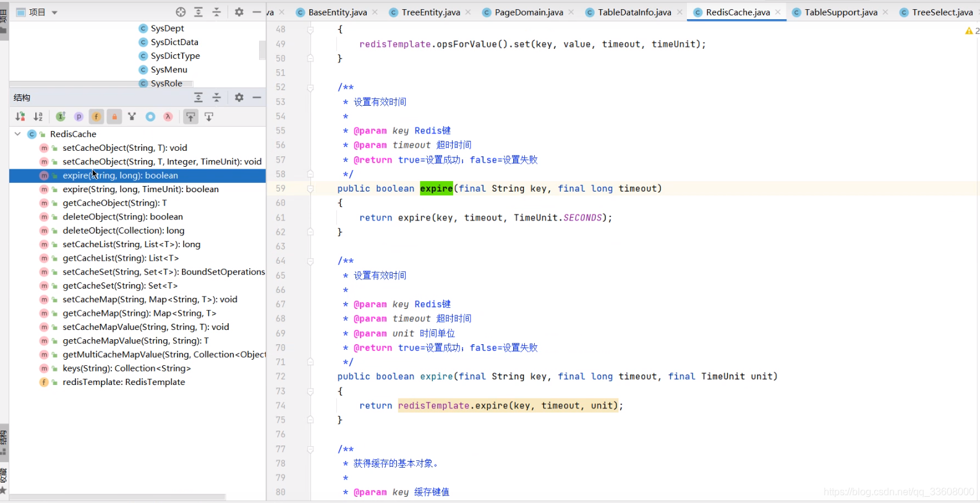Toggle Autoscroll from Source icon
This screenshot has width=980, height=503.
(x=209, y=116)
